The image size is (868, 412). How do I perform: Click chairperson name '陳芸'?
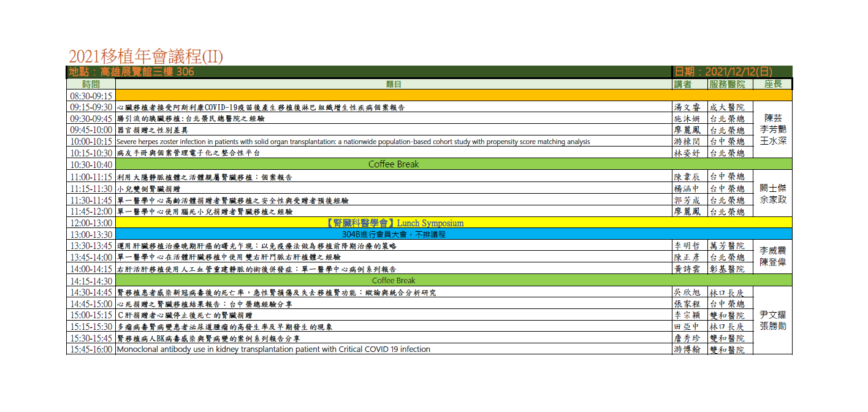coord(773,118)
